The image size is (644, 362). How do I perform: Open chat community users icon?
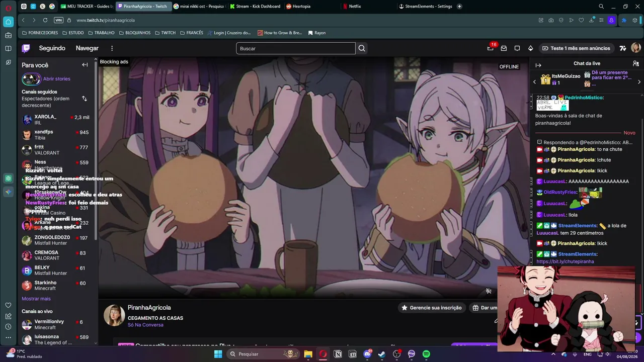[x=636, y=64]
